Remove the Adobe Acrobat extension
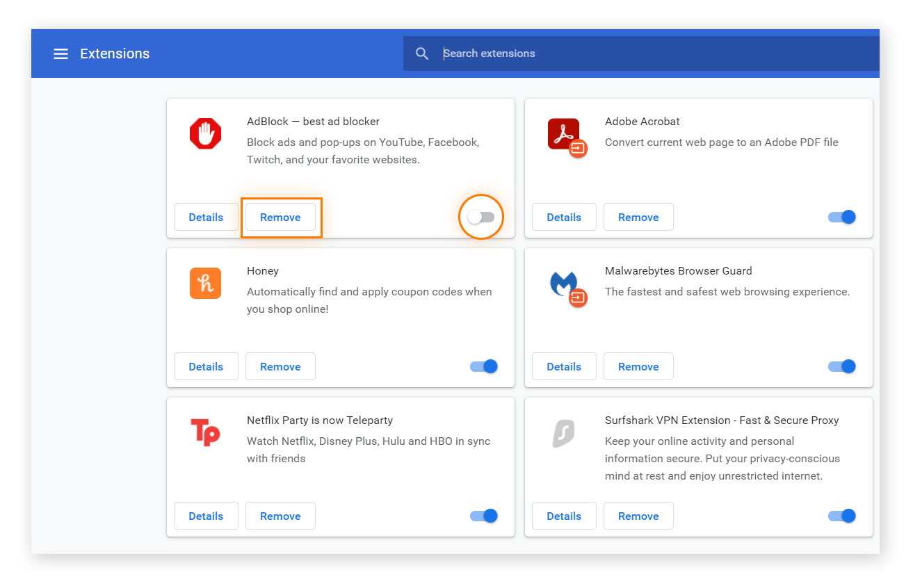Image resolution: width=913 pixels, height=588 pixels. (x=638, y=217)
